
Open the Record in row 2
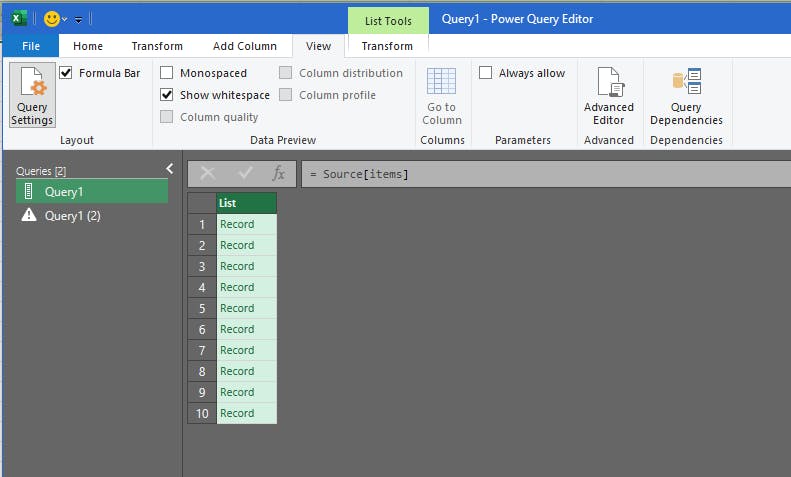pyautogui.click(x=237, y=246)
